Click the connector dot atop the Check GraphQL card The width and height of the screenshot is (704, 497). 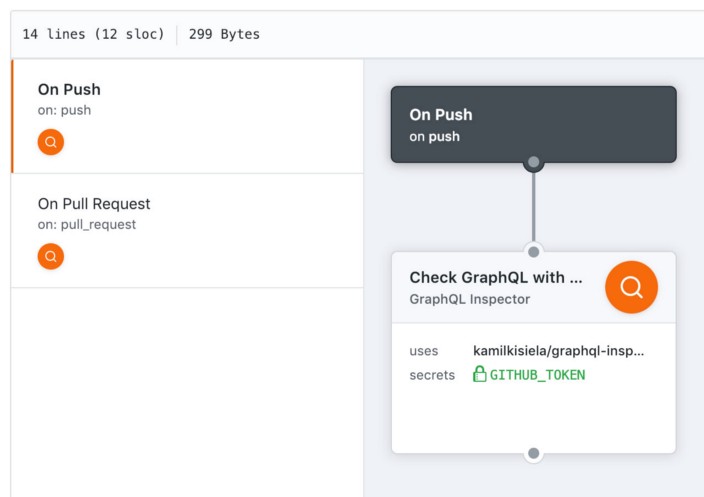click(x=533, y=251)
